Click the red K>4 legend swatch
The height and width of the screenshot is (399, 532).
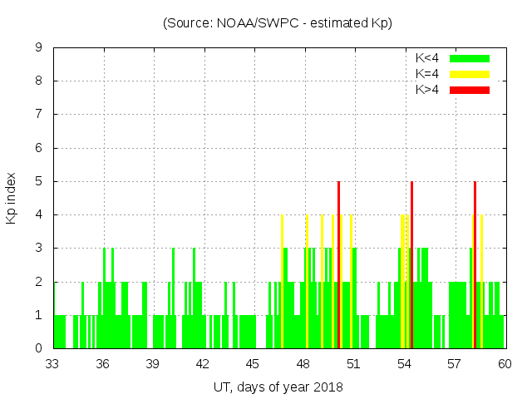470,89
